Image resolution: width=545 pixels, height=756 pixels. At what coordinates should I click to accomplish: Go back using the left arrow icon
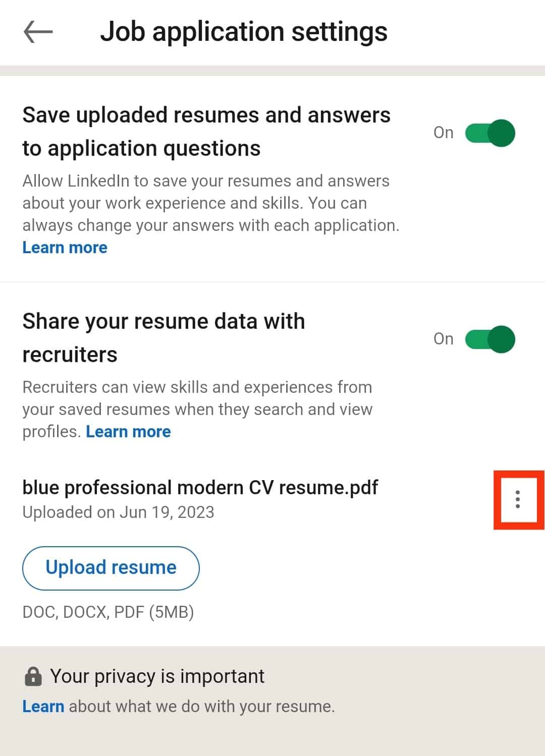click(x=38, y=32)
